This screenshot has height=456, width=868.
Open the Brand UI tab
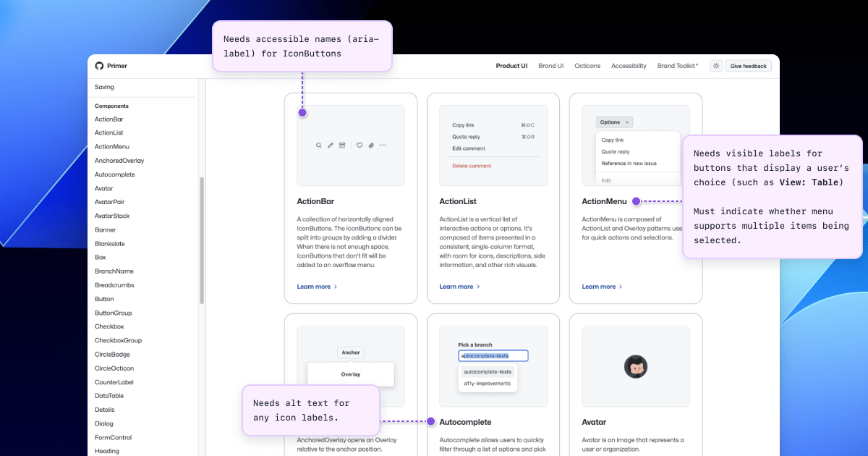coord(551,66)
